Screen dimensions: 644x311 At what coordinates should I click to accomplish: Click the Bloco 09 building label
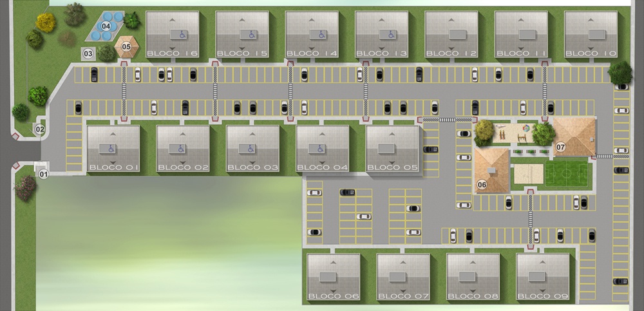tap(543, 296)
